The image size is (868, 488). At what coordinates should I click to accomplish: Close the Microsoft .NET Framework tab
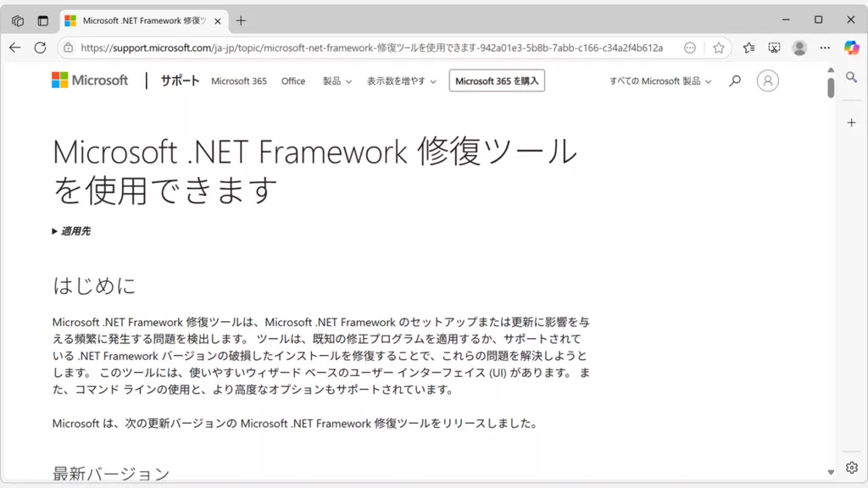(x=218, y=21)
